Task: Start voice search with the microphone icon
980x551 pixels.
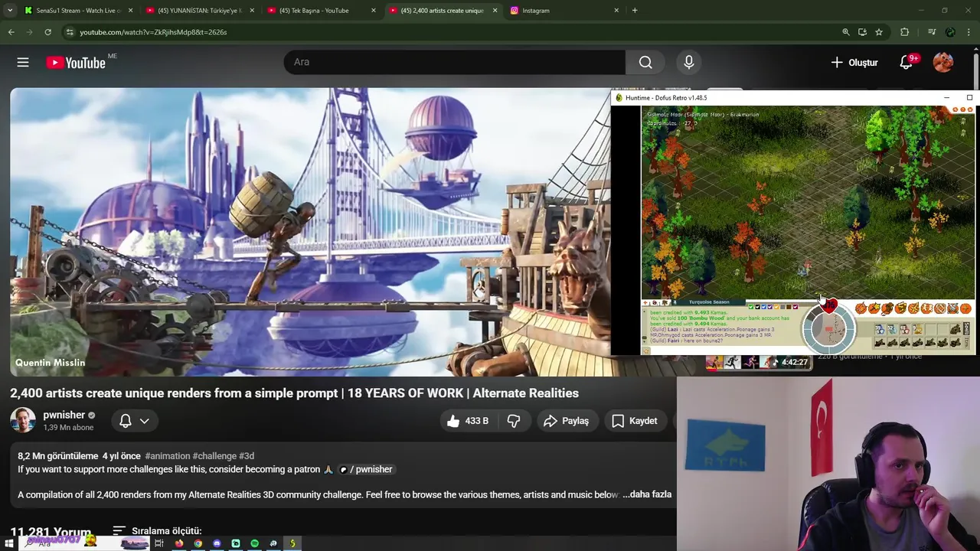Action: 688,62
